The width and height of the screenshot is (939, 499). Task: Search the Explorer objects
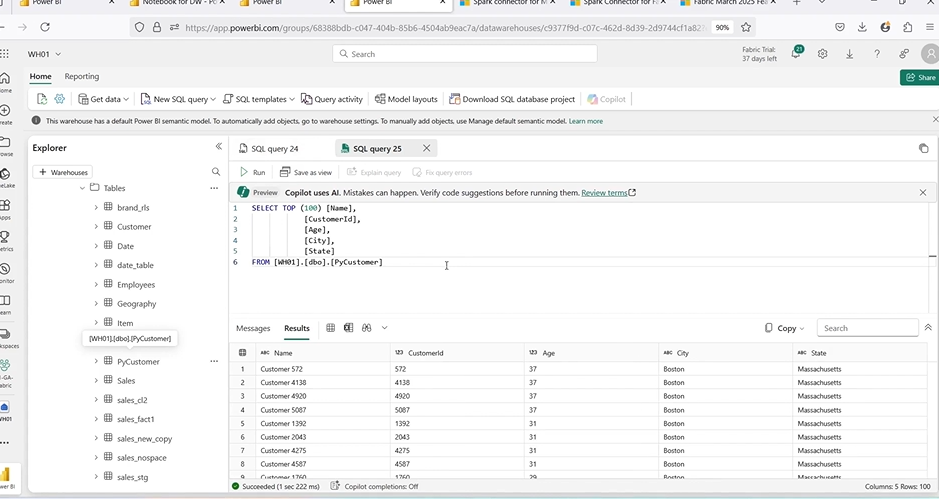click(216, 172)
